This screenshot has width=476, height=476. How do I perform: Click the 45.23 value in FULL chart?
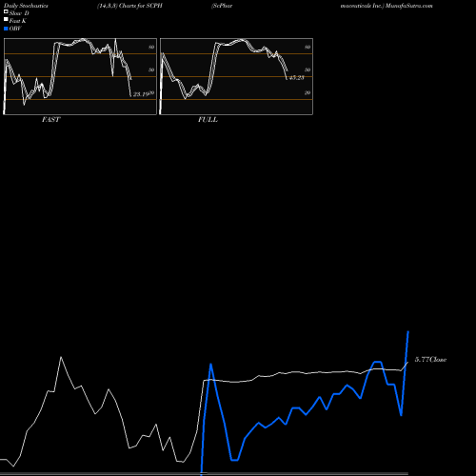[297, 77]
